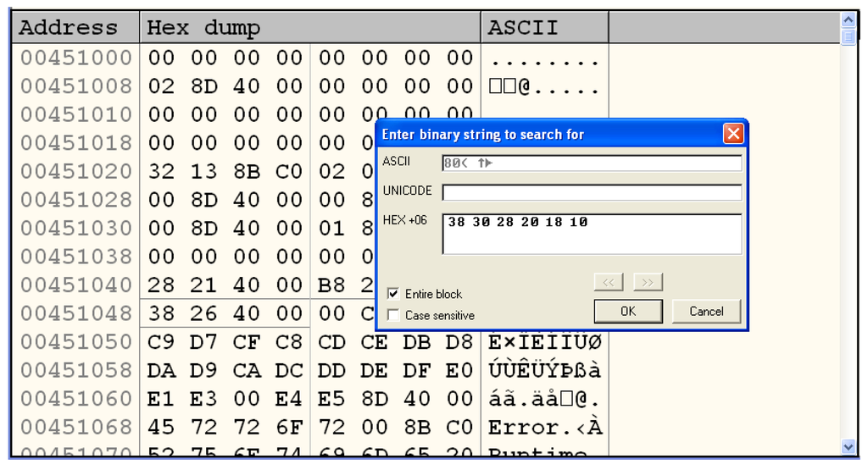The height and width of the screenshot is (470, 868).
Task: Uncheck the Entire block checkbox
Action: click(393, 294)
